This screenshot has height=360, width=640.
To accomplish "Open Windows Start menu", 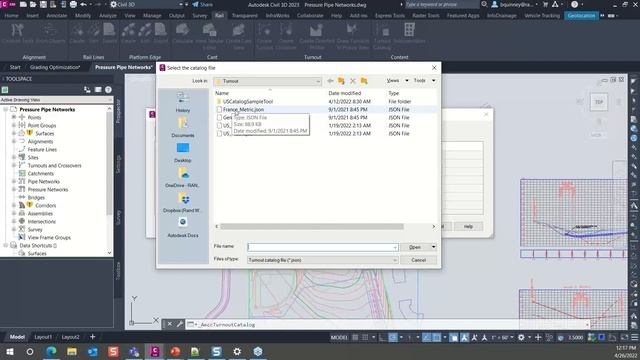I will pos(10,351).
